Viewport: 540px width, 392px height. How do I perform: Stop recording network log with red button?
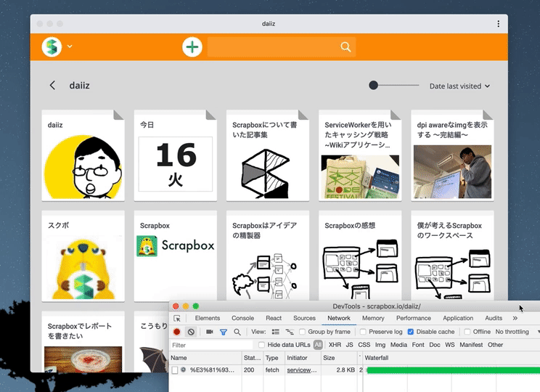(176, 332)
